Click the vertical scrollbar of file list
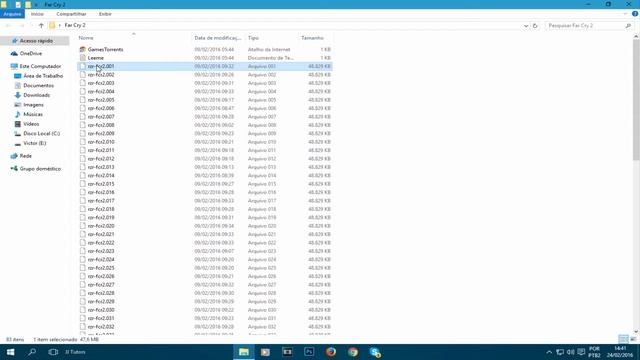This screenshot has height=360, width=640. pyautogui.click(x=636, y=100)
